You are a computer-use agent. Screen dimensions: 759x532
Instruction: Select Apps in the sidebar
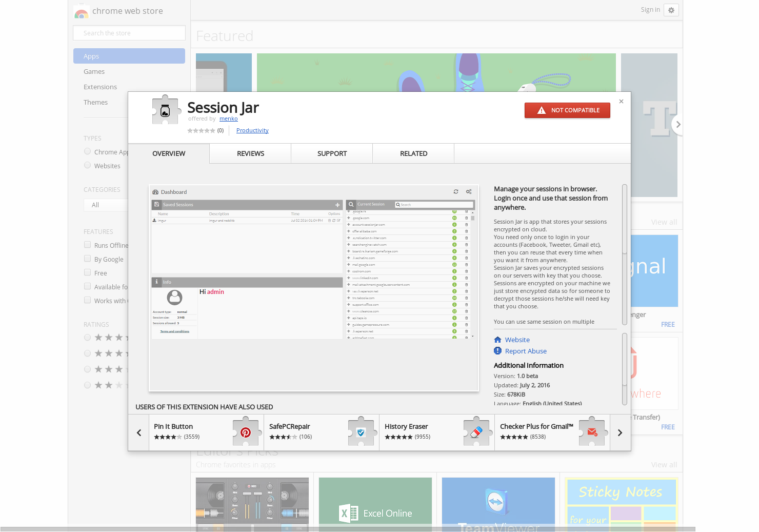[129, 56]
